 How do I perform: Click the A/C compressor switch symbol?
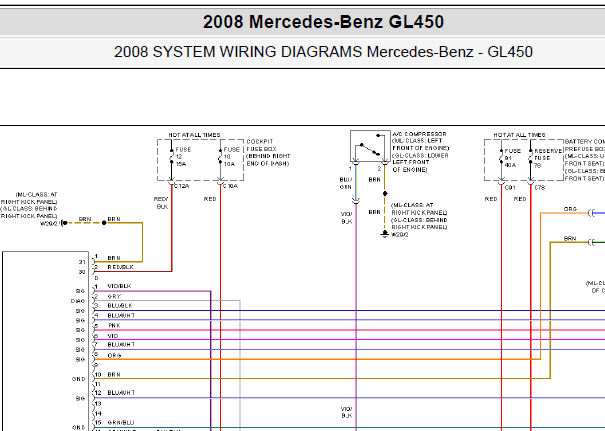(x=370, y=146)
